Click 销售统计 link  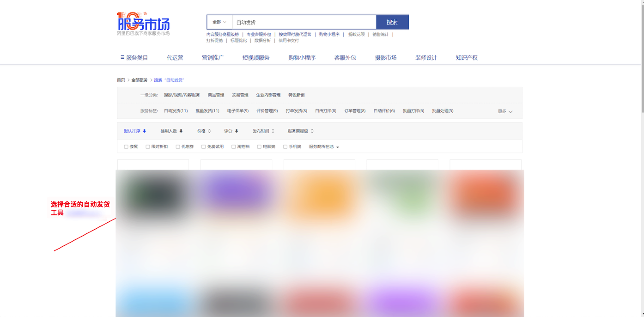380,34
